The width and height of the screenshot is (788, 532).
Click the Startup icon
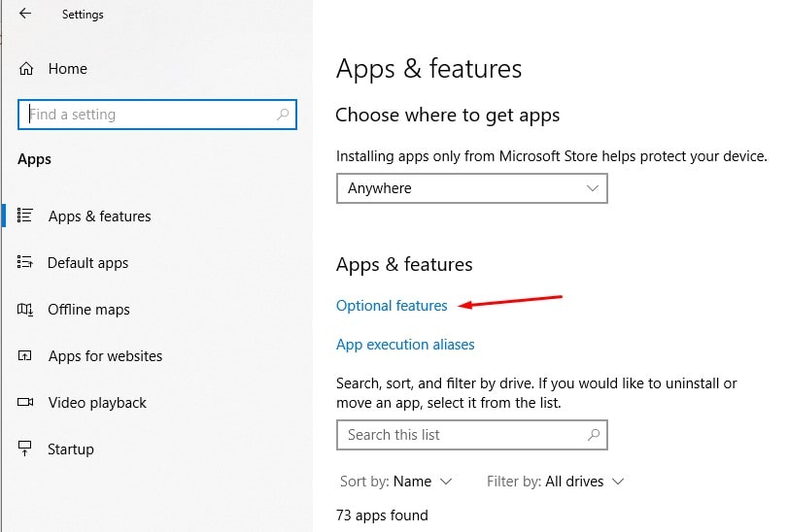click(26, 449)
